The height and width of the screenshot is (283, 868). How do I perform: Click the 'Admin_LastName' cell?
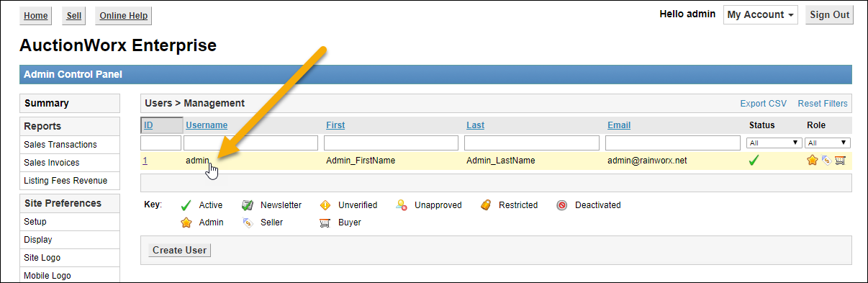pos(501,161)
